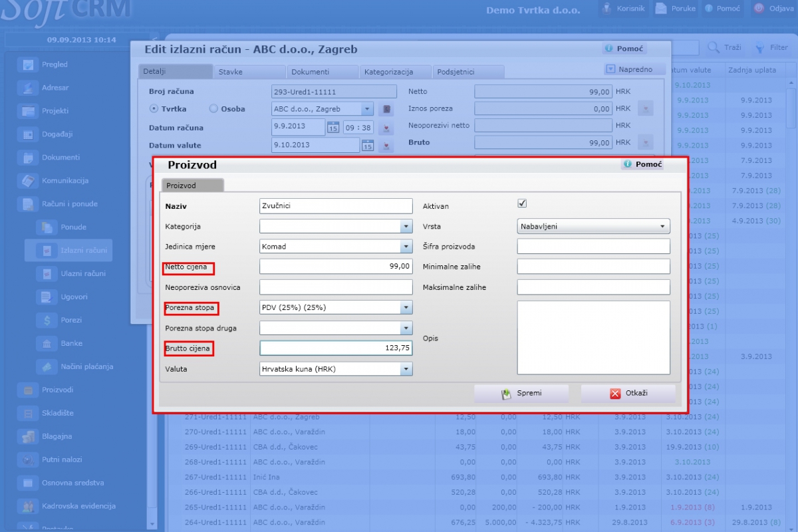Click the Otkaži button
Screen dimensions: 798x532
[x=628, y=394]
